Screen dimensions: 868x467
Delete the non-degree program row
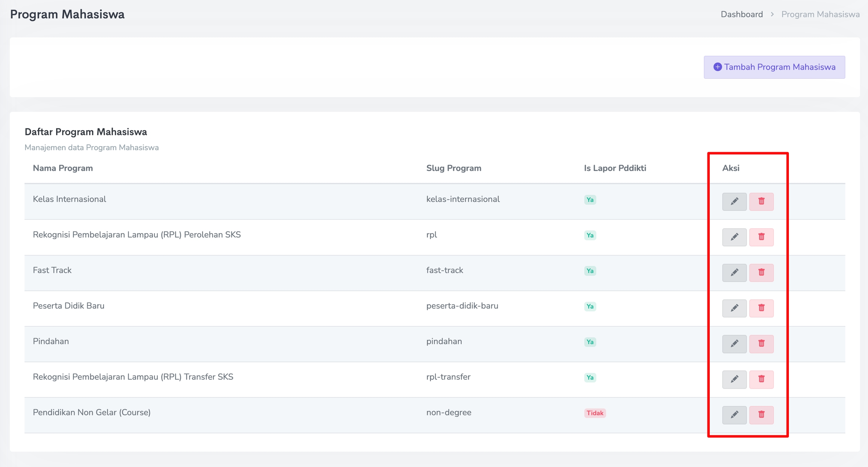click(761, 415)
